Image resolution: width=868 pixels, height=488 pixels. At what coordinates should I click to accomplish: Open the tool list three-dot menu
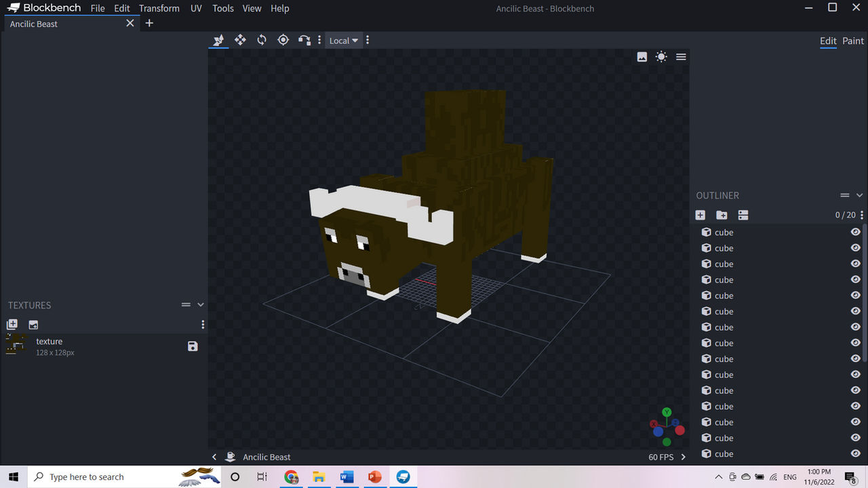point(319,40)
